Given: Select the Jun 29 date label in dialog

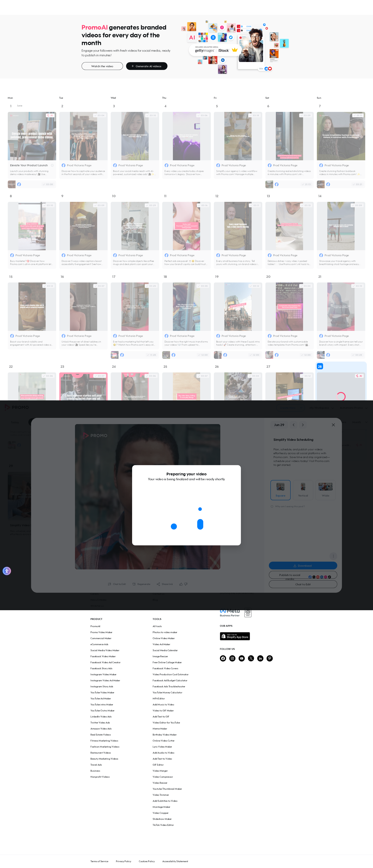Looking at the screenshot, I should coord(279,425).
